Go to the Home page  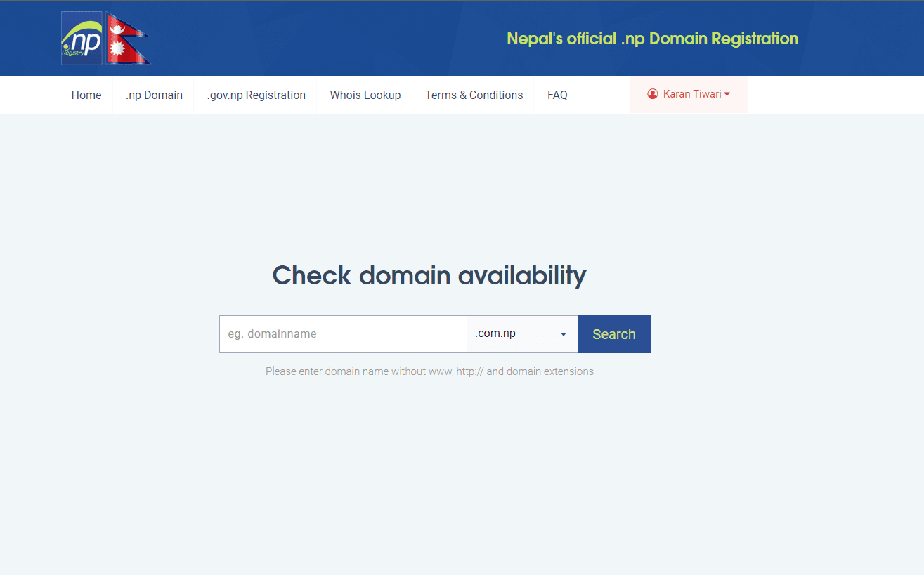coord(86,95)
